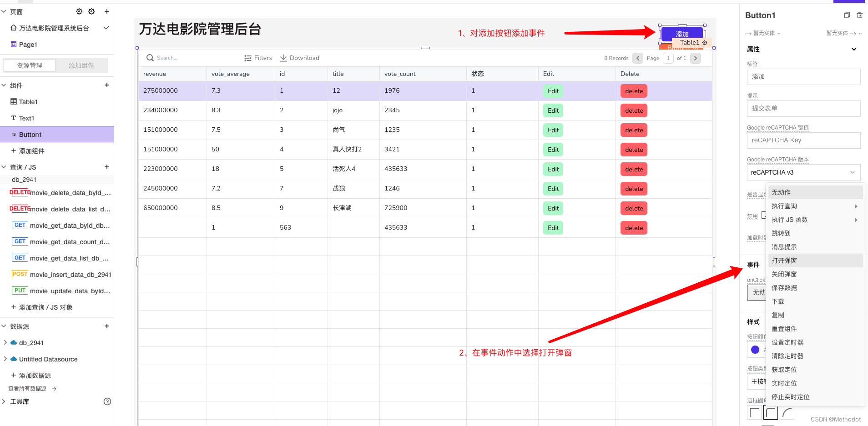This screenshot has width=868, height=426.
Task: Click the blue button color swatch
Action: 755,350
